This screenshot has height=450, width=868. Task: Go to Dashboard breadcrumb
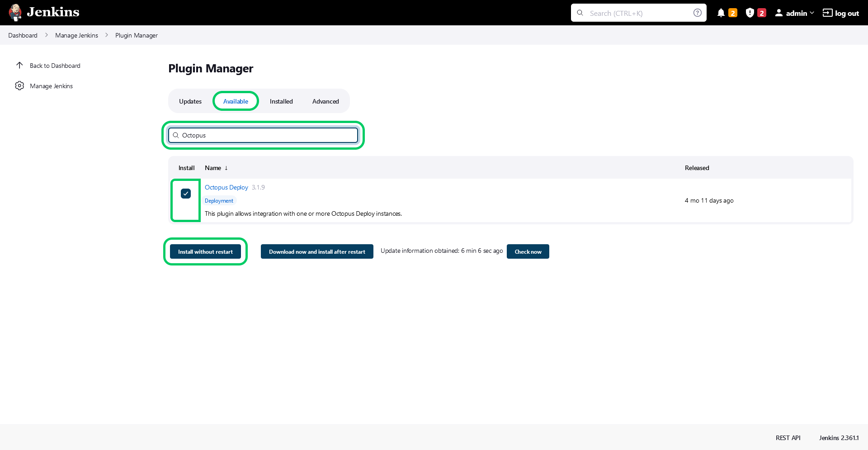(23, 35)
